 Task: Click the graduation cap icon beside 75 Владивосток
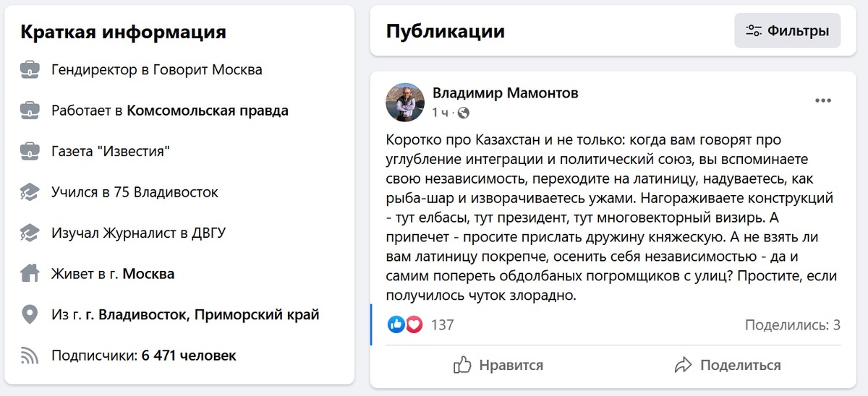(x=30, y=192)
